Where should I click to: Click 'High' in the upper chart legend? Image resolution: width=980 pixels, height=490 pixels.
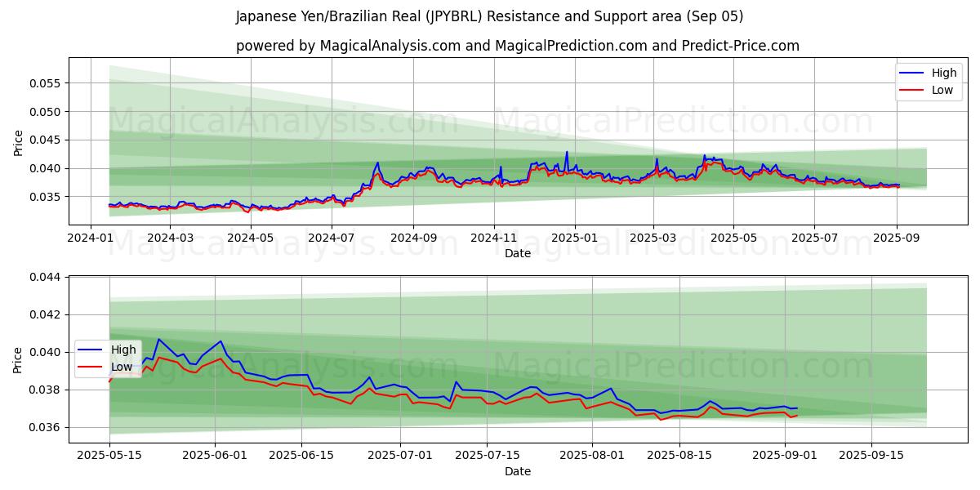coord(944,73)
